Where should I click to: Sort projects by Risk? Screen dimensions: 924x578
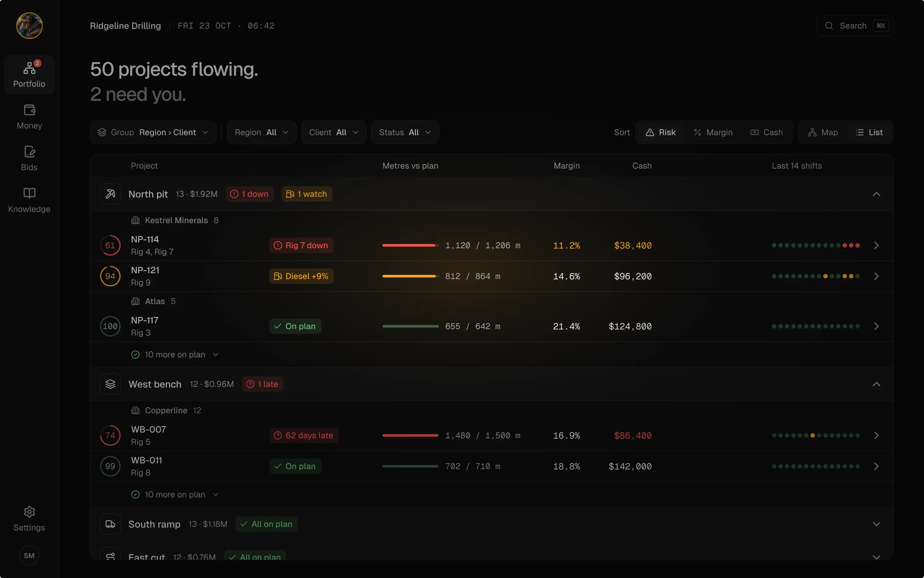point(661,132)
